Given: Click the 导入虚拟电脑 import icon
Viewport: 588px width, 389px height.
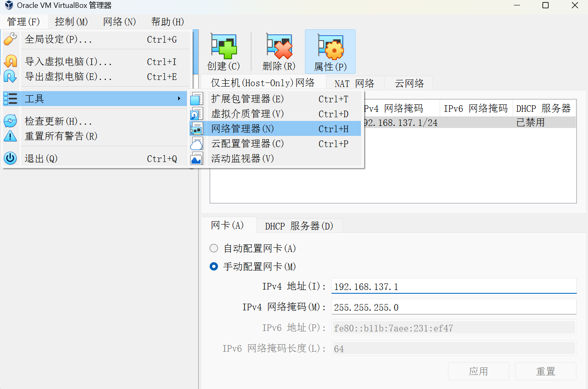Looking at the screenshot, I should coord(10,61).
